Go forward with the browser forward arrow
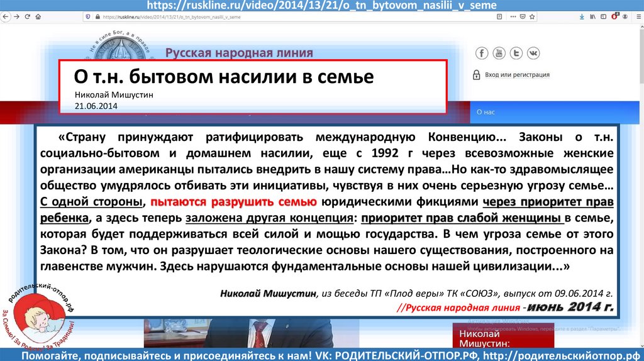The height and width of the screenshot is (361, 644). pos(16,17)
